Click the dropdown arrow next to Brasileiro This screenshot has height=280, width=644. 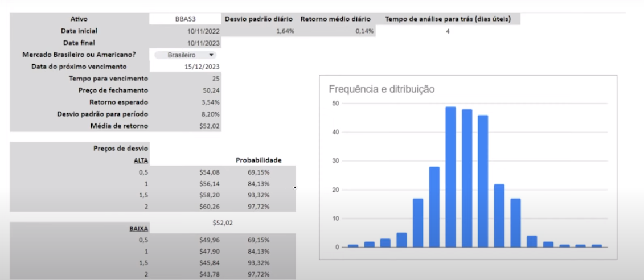(211, 55)
